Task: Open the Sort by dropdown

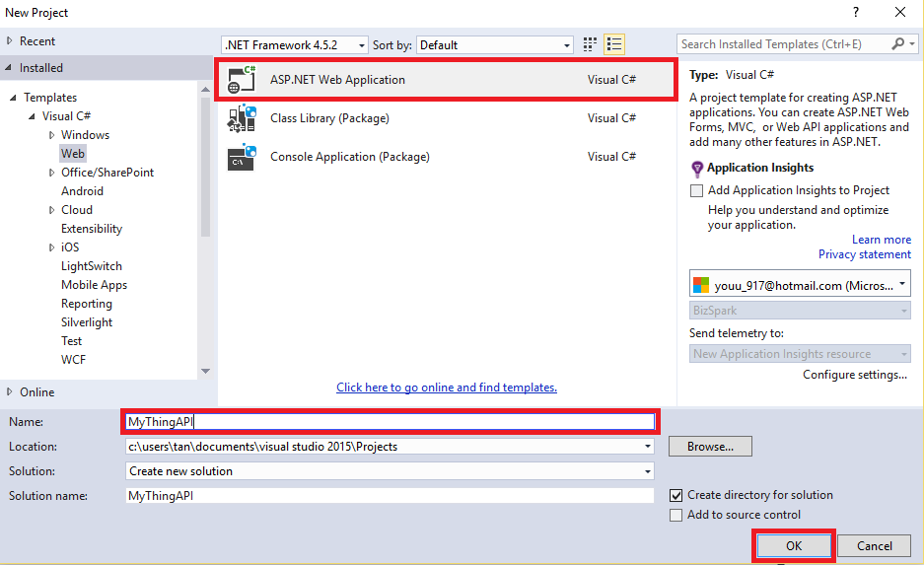Action: coord(494,45)
